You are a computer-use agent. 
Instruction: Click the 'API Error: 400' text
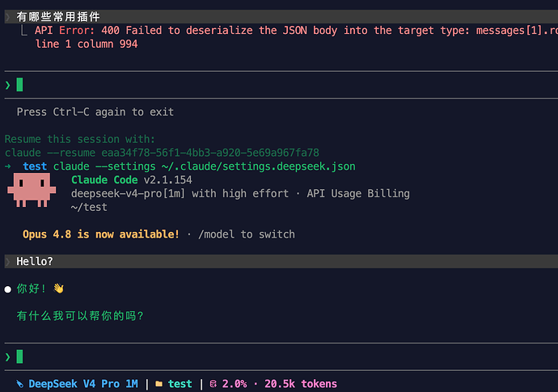tap(77, 31)
